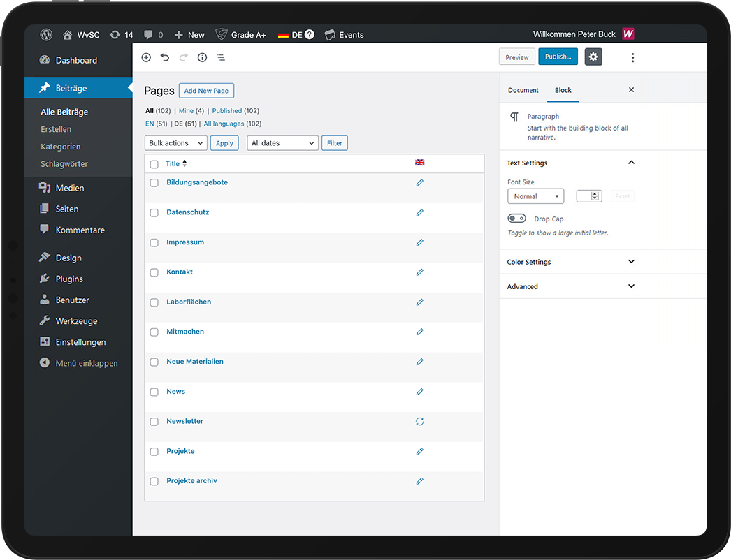Click the WordPress logo in the admin bar

[46, 34]
